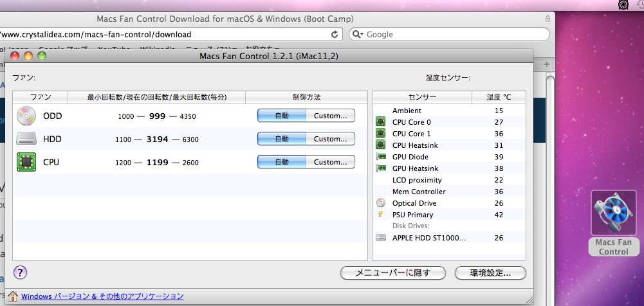The image size is (644, 306).
Task: Click the 温度 °C column header
Action: point(499,97)
